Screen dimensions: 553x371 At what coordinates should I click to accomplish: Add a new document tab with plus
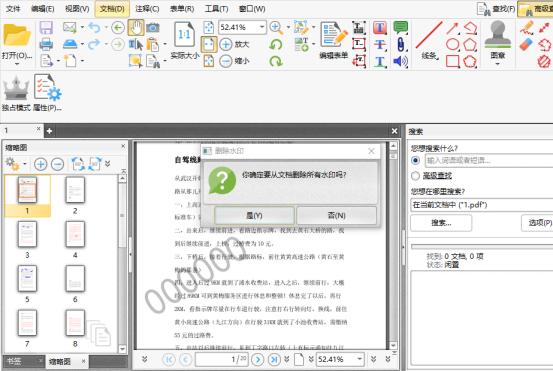[49, 131]
